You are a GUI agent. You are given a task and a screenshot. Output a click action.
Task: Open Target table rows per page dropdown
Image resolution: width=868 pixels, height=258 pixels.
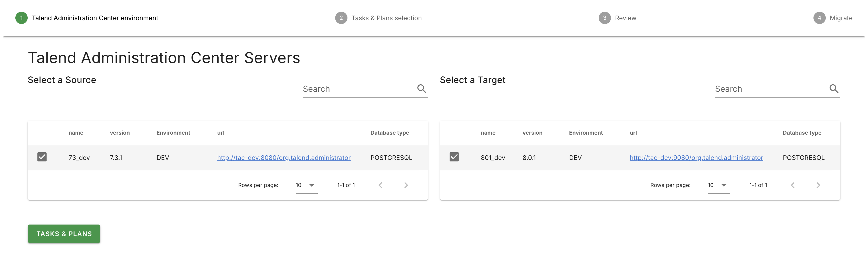[x=718, y=185]
